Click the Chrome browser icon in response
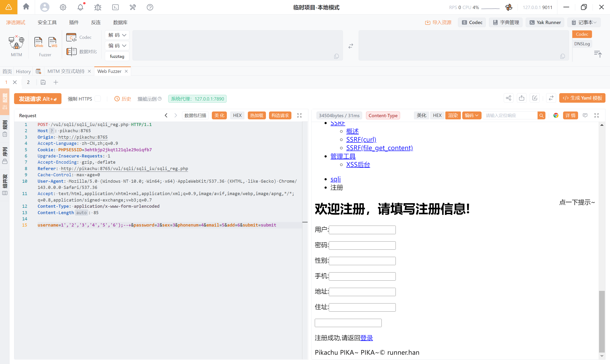 (555, 115)
